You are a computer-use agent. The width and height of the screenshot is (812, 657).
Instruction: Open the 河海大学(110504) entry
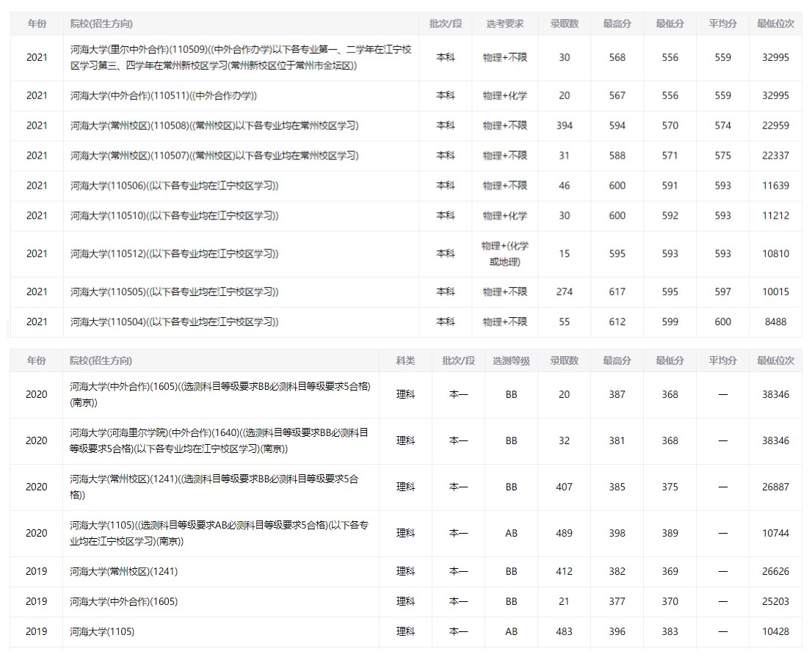coord(174,322)
